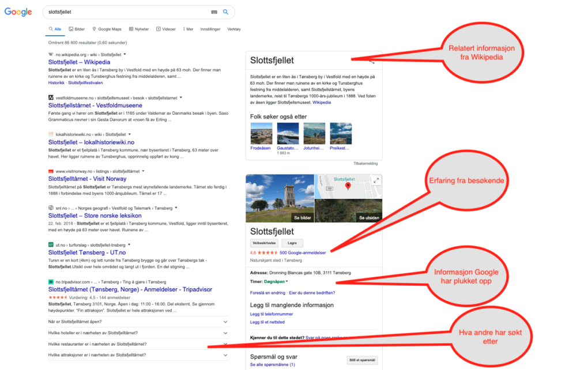Open the on-screen keyboard icon in search box
The width and height of the screenshot is (588, 370).
[x=214, y=12]
